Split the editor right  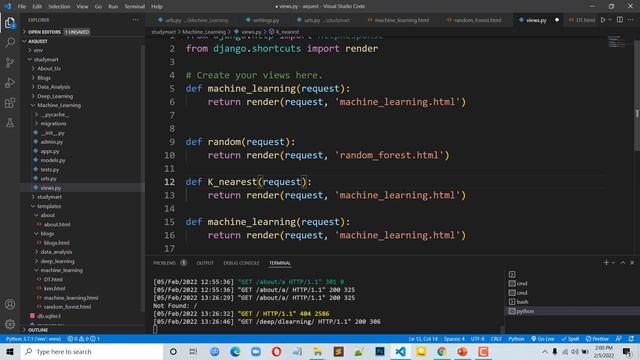[x=620, y=20]
